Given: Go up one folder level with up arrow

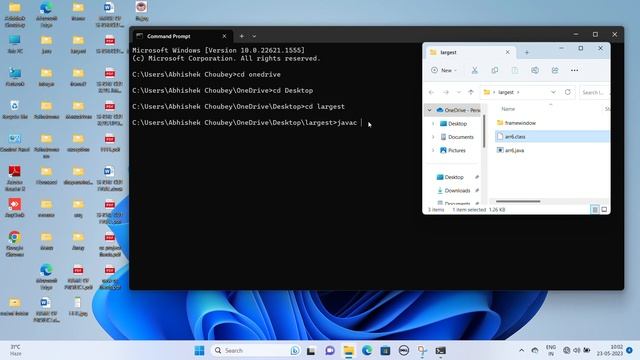Looking at the screenshot, I should tap(471, 92).
